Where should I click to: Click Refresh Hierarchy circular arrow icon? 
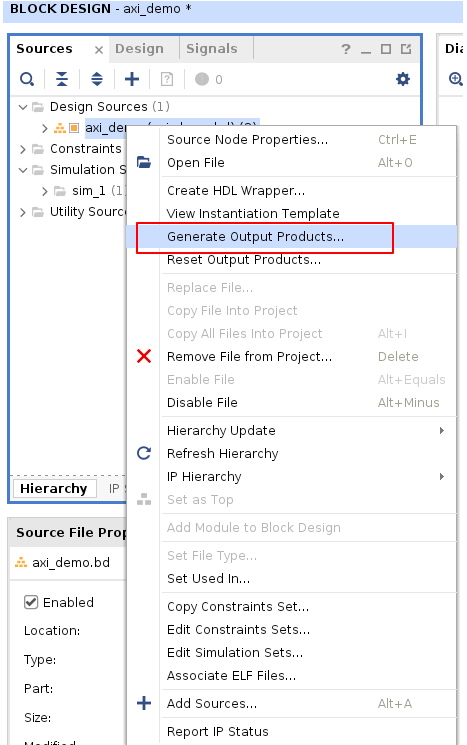(144, 453)
